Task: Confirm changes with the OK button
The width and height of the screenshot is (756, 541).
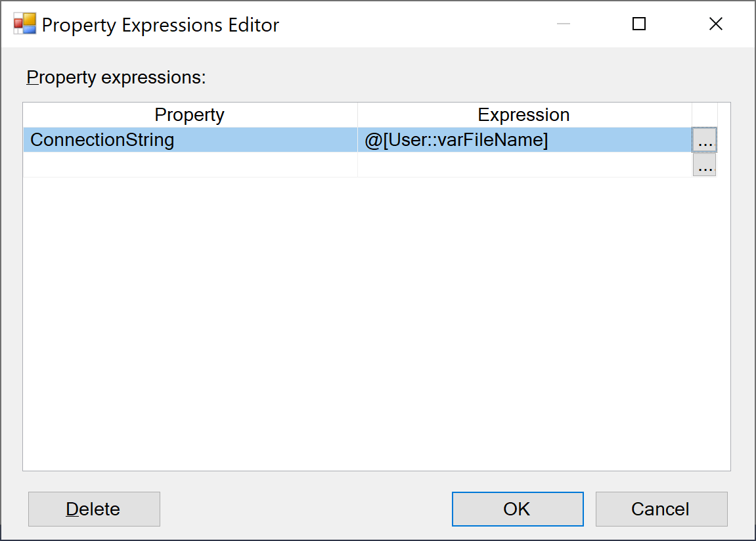Action: 517,509
